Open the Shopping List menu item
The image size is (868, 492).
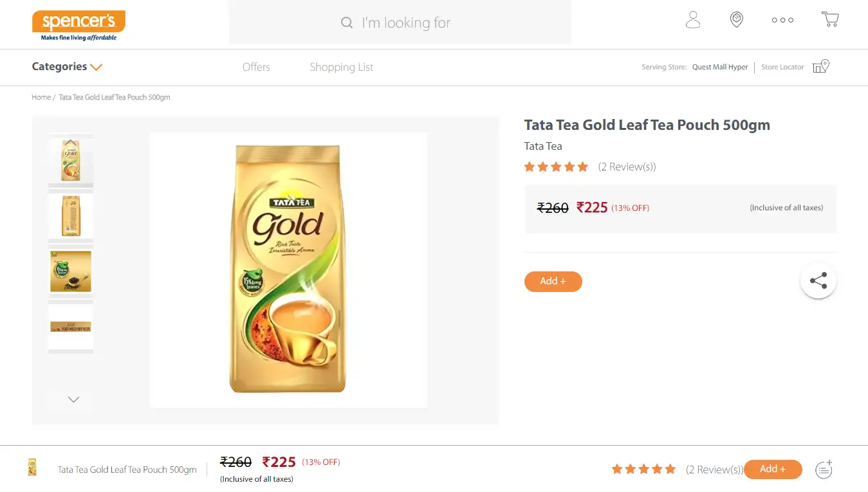pyautogui.click(x=341, y=67)
